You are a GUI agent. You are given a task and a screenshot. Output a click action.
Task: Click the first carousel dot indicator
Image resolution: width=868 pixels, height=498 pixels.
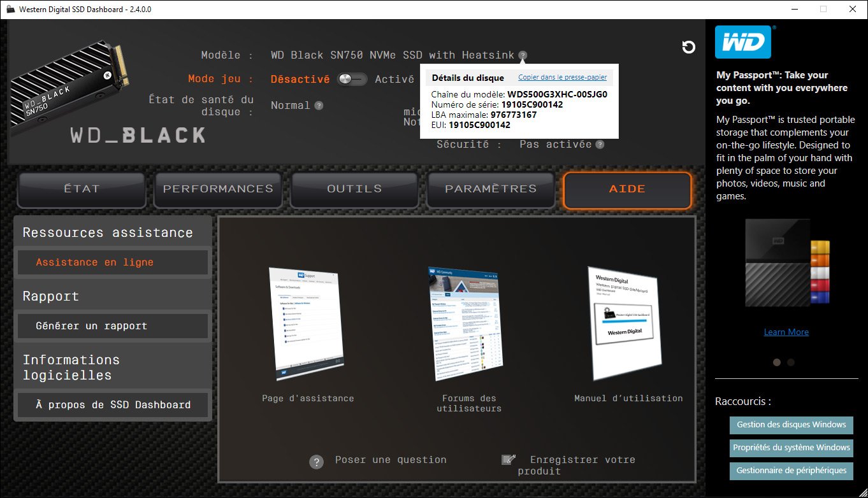777,362
